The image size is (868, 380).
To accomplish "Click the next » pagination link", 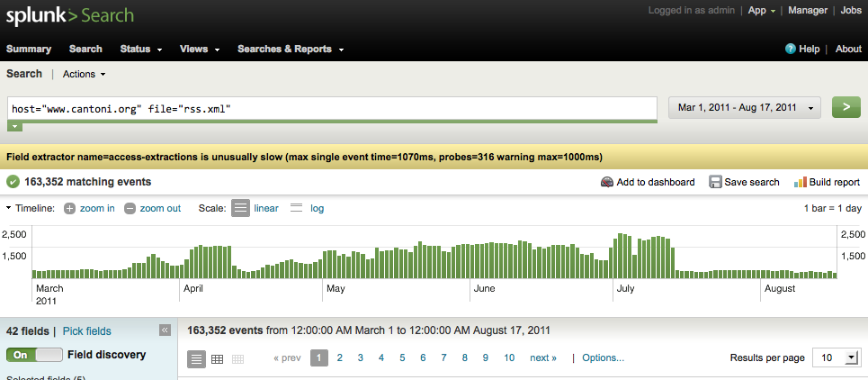I will [543, 357].
